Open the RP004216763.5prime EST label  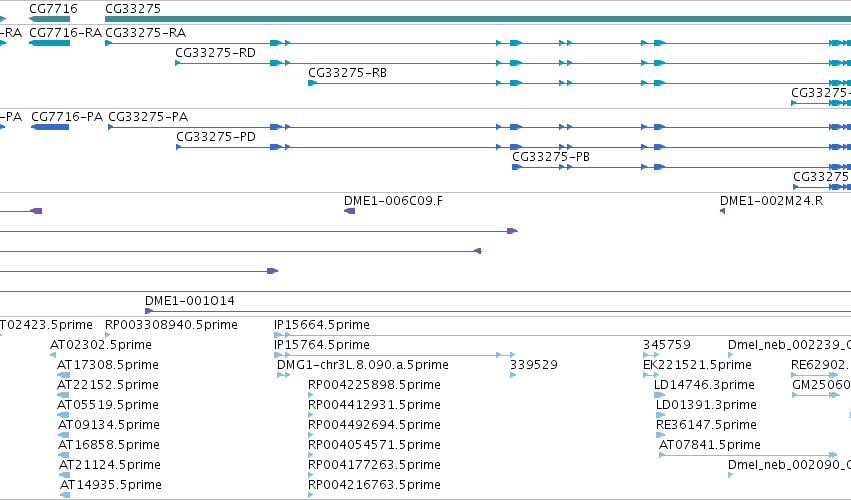coord(374,485)
